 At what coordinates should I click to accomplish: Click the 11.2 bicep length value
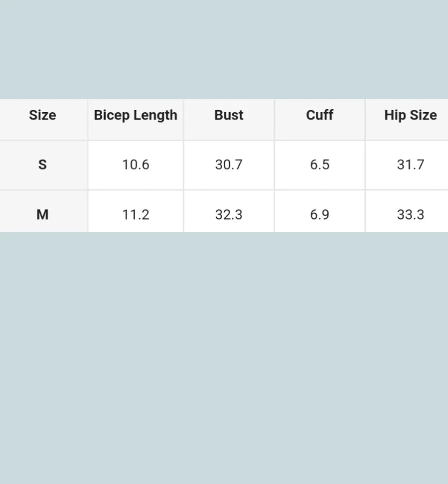click(135, 215)
